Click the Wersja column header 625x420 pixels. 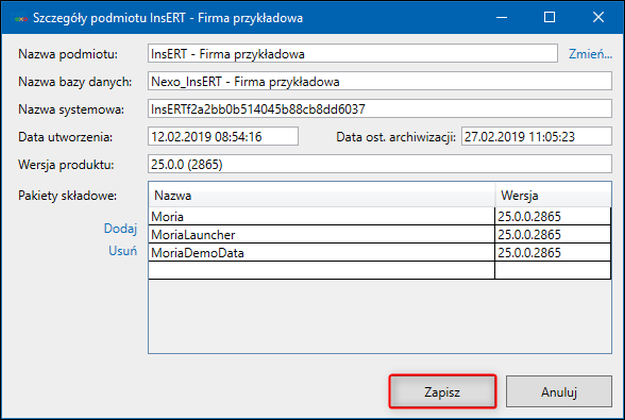pyautogui.click(x=552, y=195)
